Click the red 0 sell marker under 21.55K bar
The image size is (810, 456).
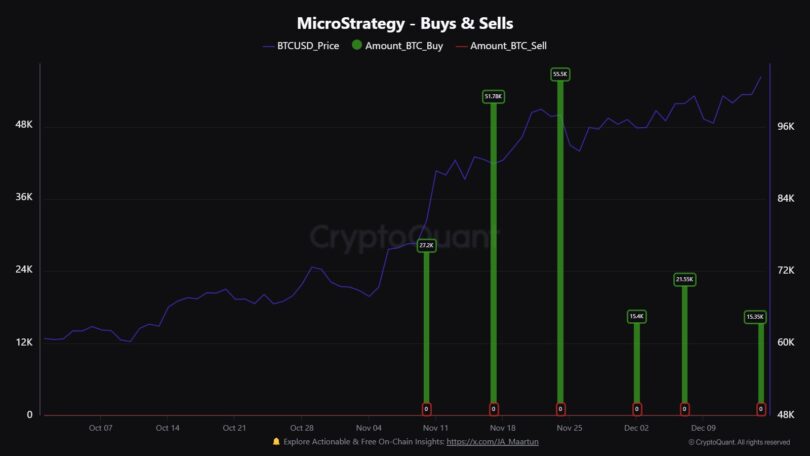pos(684,409)
